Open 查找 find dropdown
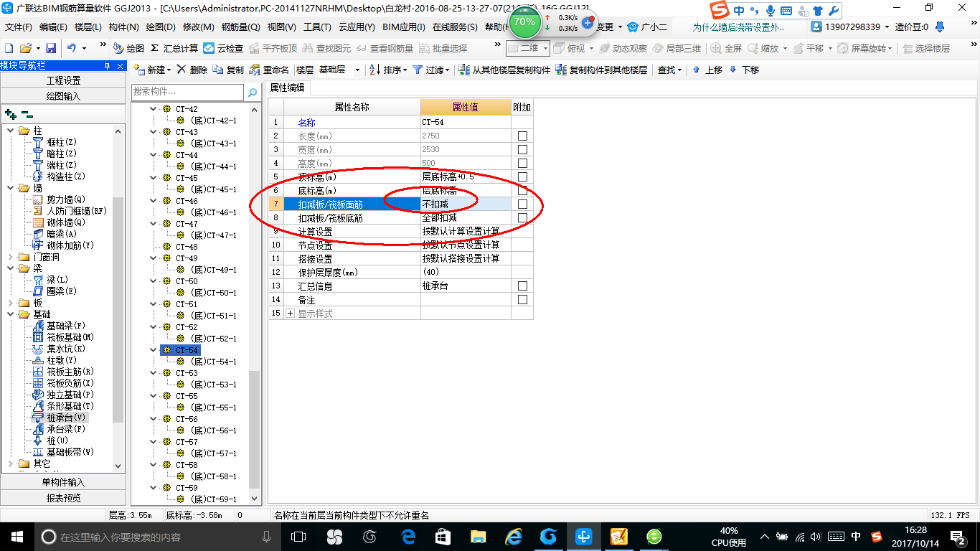The image size is (980, 551). pyautogui.click(x=670, y=70)
